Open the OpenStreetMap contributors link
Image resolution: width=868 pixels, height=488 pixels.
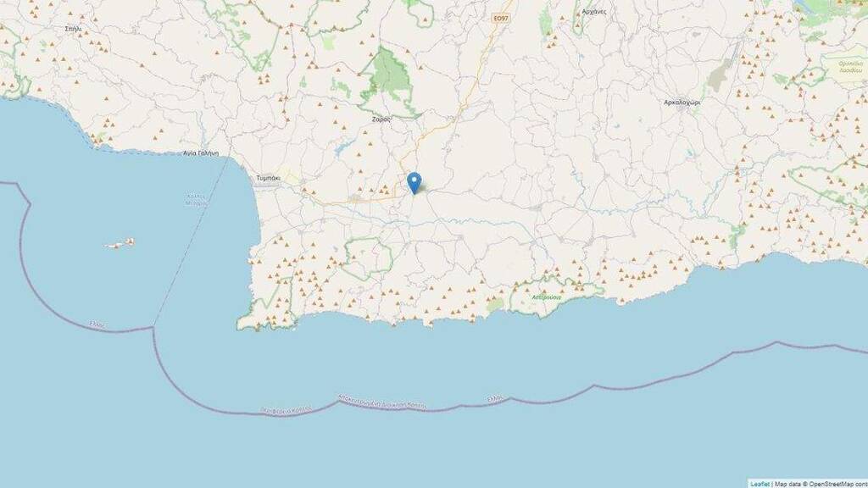tap(838, 484)
